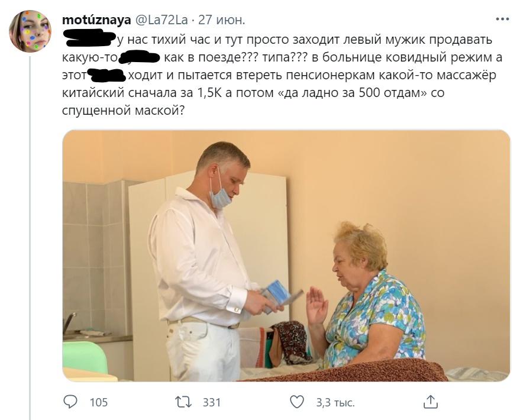The image size is (523, 420).
Task: Click the man in white shirt in photo
Action: point(202,260)
